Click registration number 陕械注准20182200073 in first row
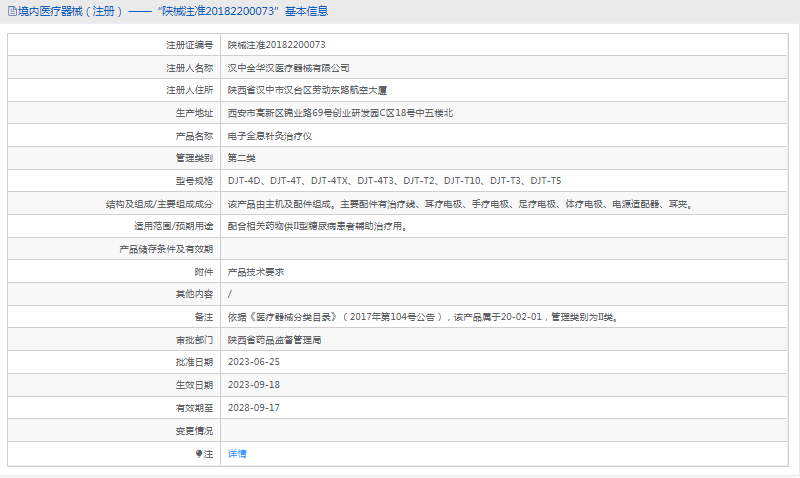 click(276, 45)
